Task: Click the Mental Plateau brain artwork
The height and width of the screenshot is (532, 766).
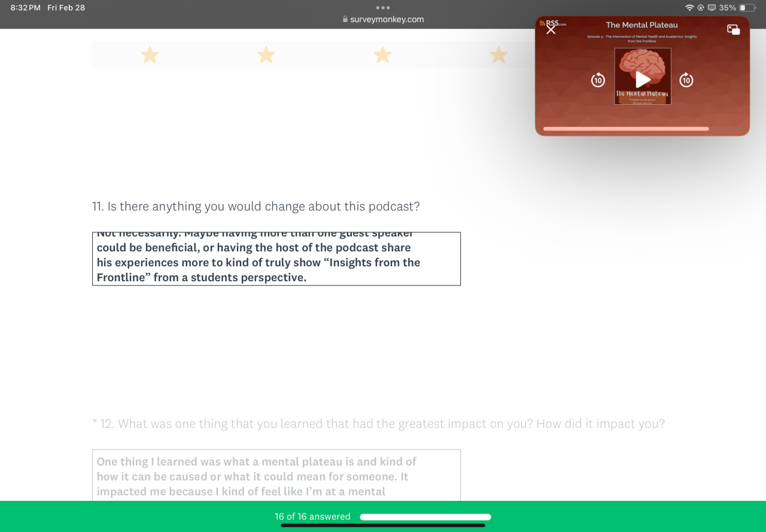Action: click(x=643, y=76)
